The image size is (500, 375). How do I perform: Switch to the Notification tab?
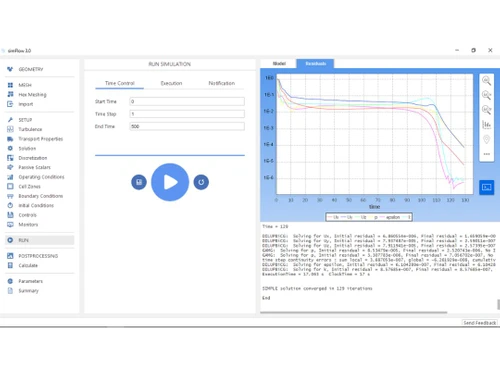click(222, 83)
